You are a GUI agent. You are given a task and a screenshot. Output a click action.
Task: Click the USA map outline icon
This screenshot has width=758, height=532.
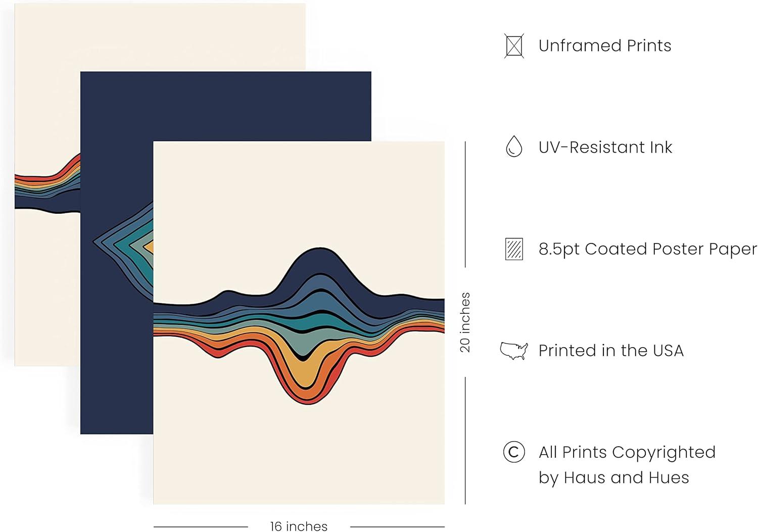(x=514, y=351)
